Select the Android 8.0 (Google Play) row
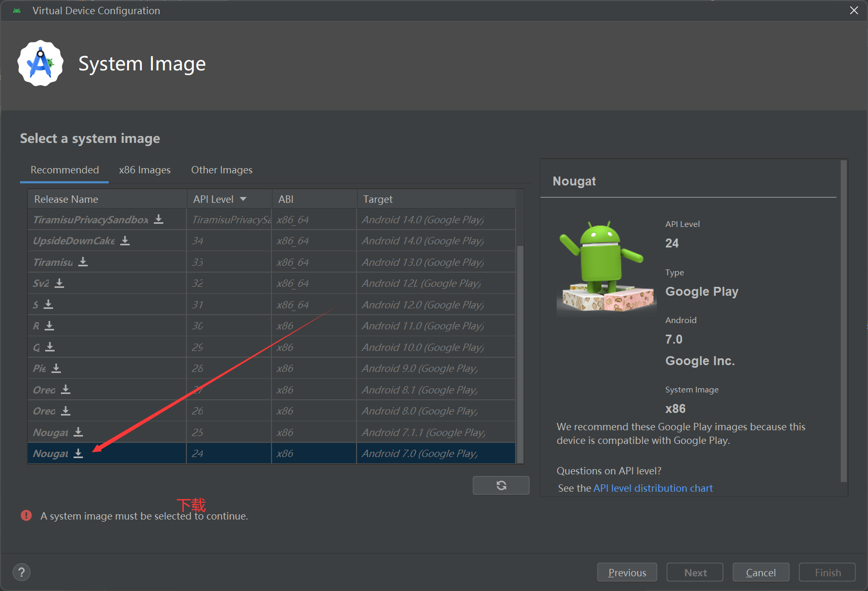 271,411
